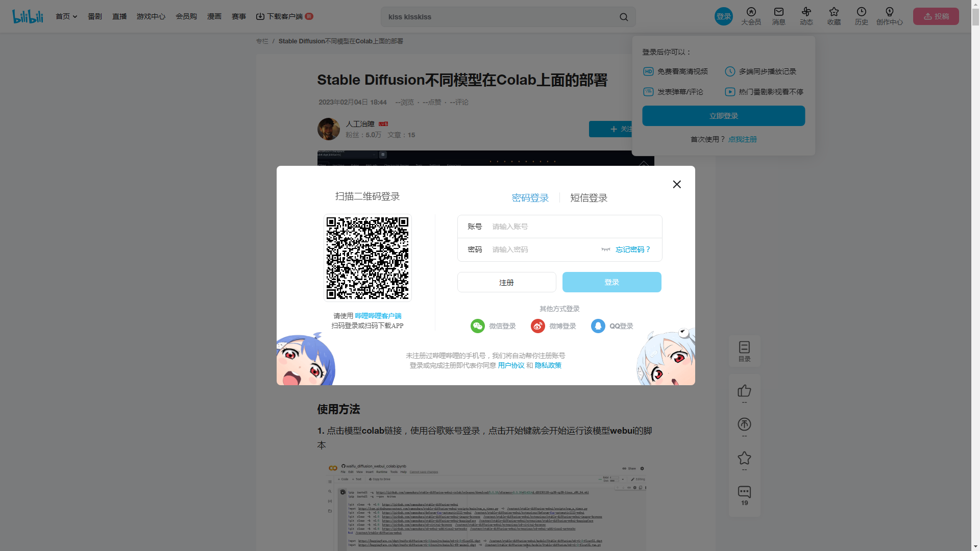
Task: Open the 历史 clock icon
Action: (862, 12)
